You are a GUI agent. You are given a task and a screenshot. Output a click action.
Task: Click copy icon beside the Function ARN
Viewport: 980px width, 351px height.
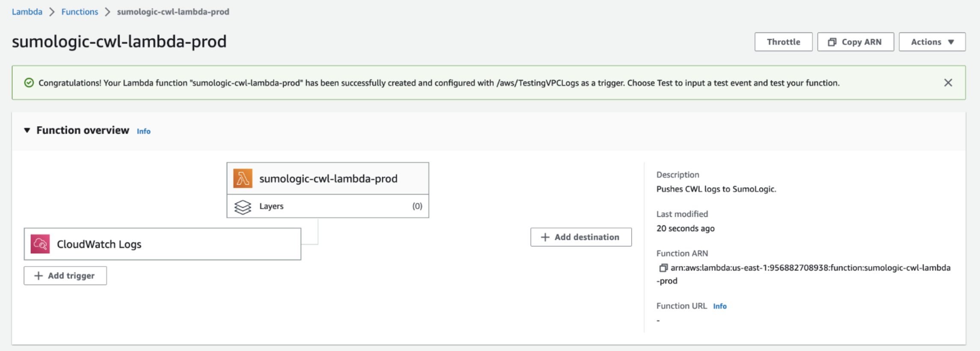[x=663, y=268]
